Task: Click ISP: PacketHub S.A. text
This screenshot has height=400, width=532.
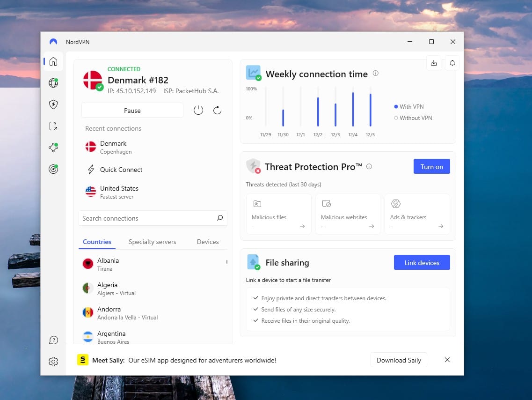Action: (x=191, y=91)
